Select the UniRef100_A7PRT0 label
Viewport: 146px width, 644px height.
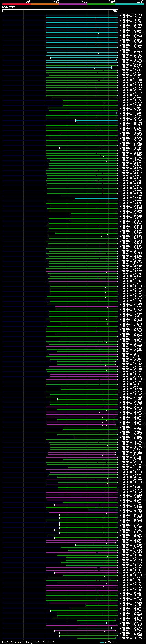pos(131,50)
